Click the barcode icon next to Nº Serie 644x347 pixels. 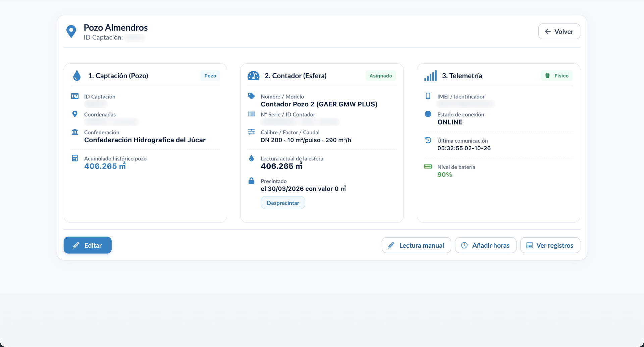[x=251, y=114]
